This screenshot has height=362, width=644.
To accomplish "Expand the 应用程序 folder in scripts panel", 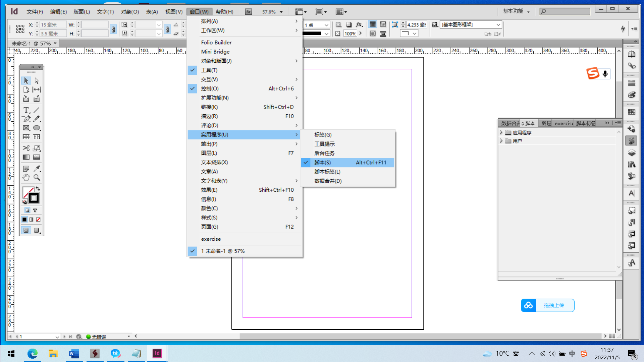I will tap(501, 132).
